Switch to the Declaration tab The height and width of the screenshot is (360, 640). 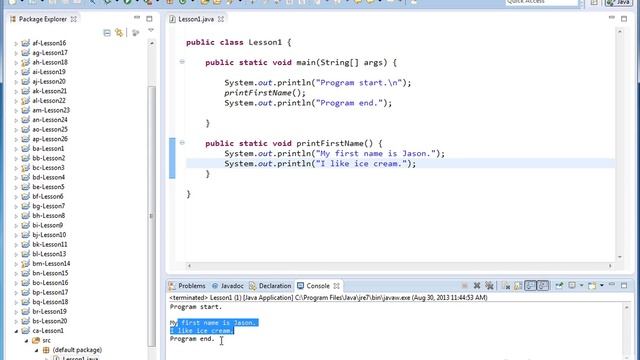pyautogui.click(x=270, y=286)
